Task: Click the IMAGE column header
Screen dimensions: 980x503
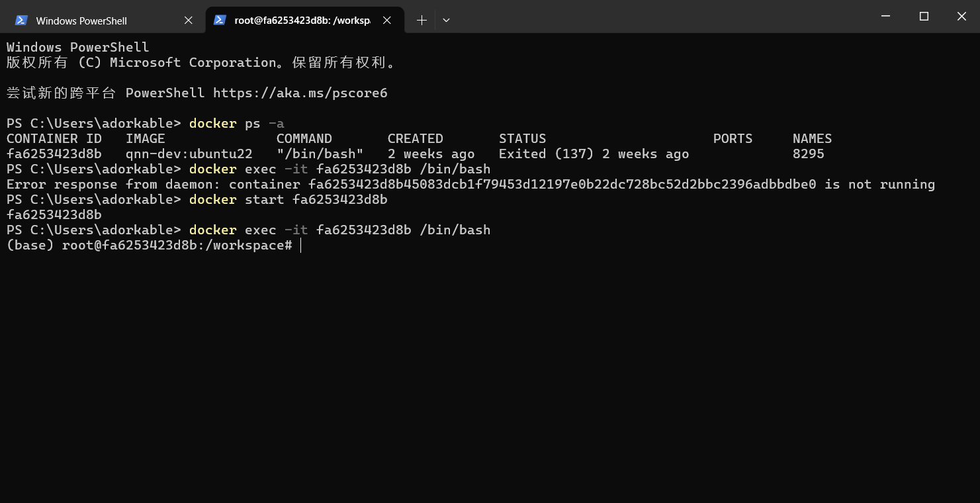Action: (146, 138)
